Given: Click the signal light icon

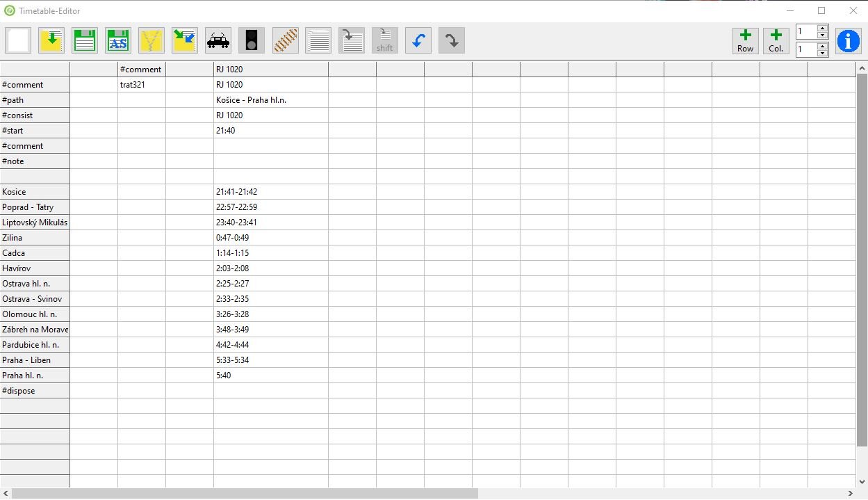Looking at the screenshot, I should (252, 40).
